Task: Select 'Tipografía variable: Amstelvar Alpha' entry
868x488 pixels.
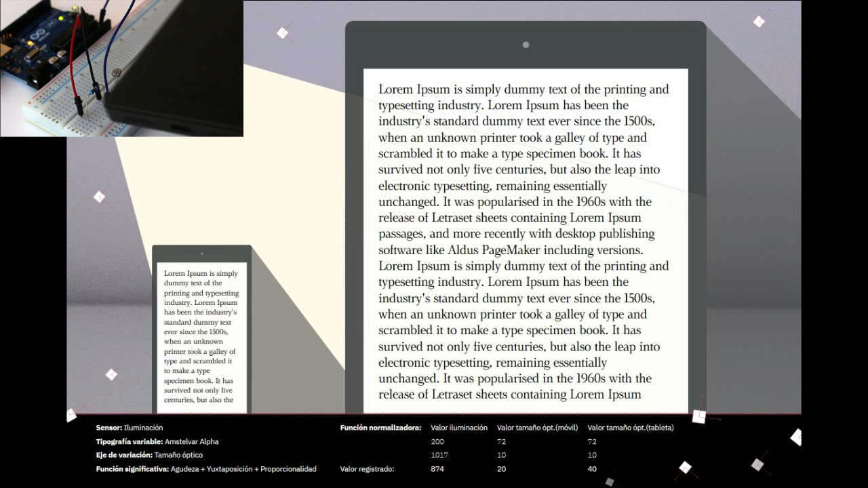Action: (x=157, y=441)
